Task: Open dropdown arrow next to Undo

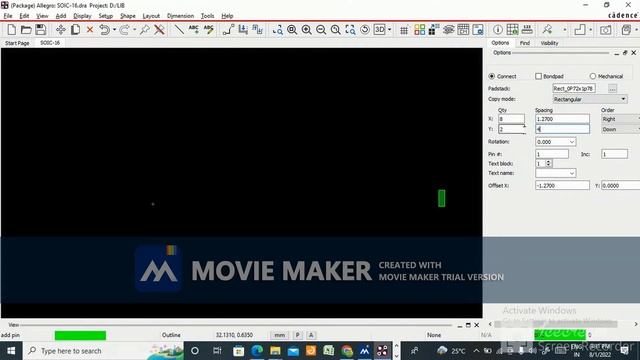Action: pyautogui.click(x=114, y=30)
